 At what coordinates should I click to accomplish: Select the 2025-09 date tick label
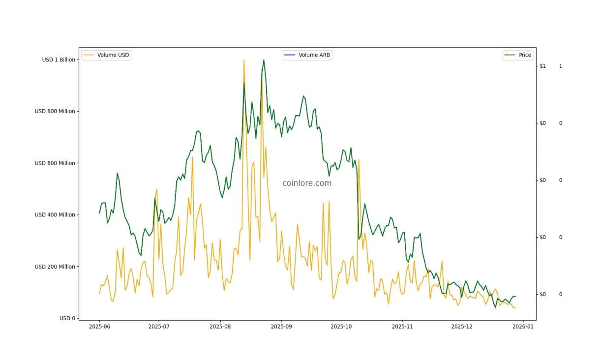(x=281, y=326)
